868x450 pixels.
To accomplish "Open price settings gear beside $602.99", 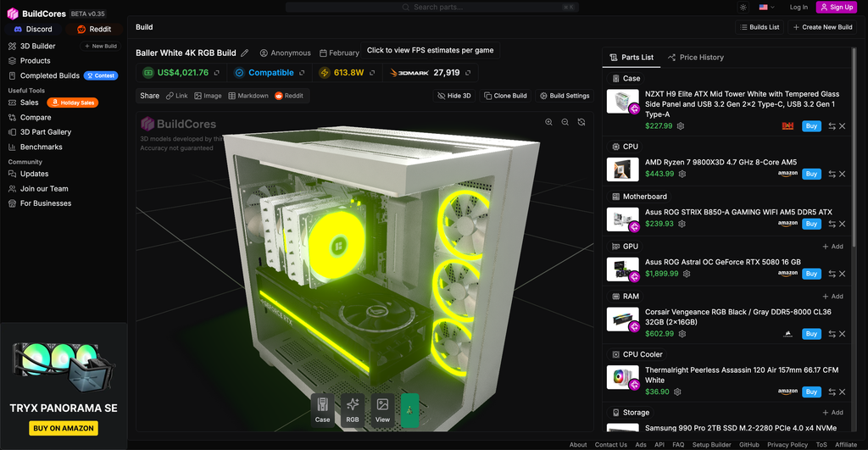I will tap(682, 334).
